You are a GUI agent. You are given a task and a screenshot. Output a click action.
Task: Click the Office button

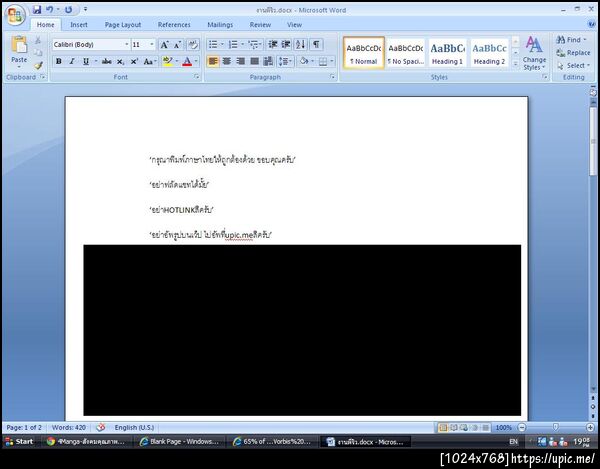coord(15,15)
